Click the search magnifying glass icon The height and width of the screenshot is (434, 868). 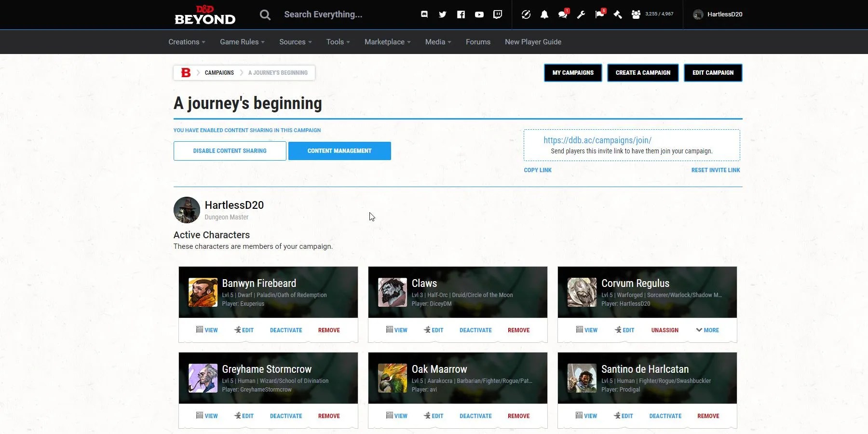click(265, 14)
